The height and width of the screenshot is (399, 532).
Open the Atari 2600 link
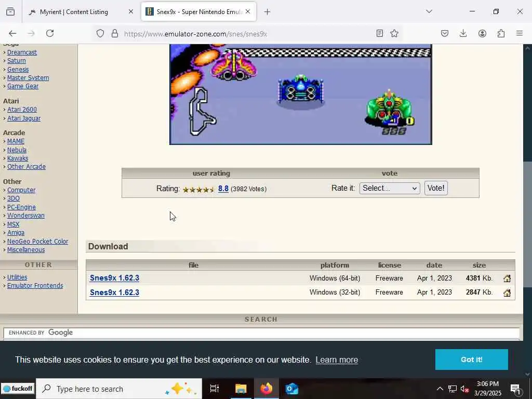click(x=22, y=110)
